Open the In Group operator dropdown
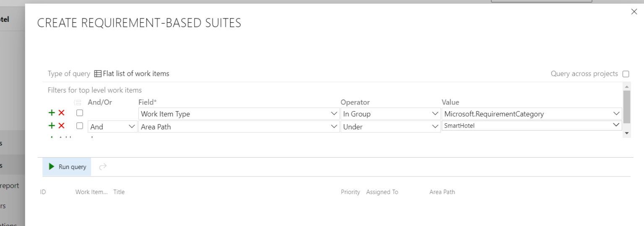644x226 pixels. click(390, 114)
